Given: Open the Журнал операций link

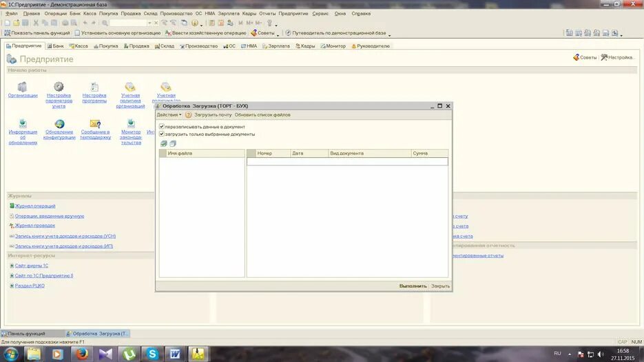Looking at the screenshot, I should (x=35, y=206).
